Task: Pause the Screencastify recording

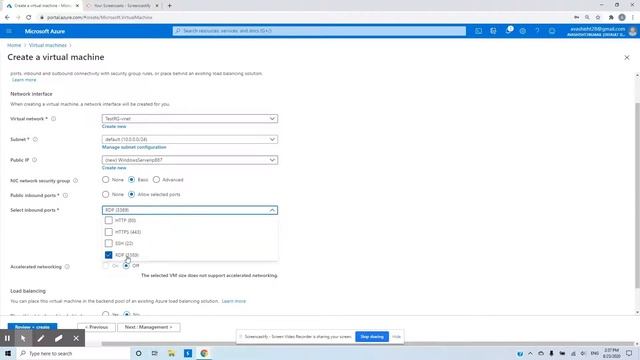Action: click(x=7, y=338)
